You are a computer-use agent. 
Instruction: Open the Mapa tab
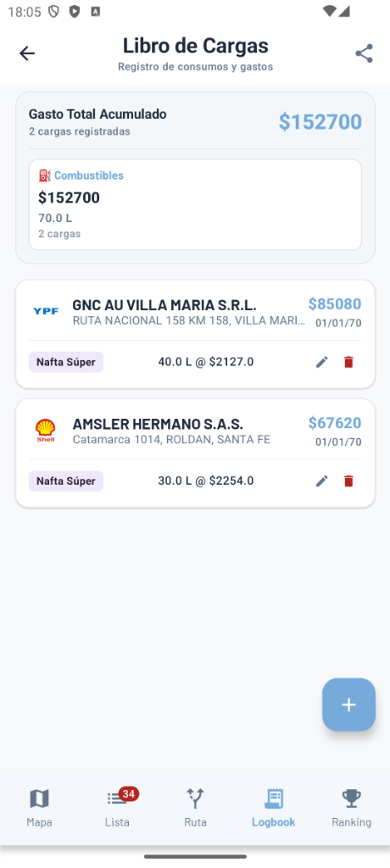click(39, 808)
